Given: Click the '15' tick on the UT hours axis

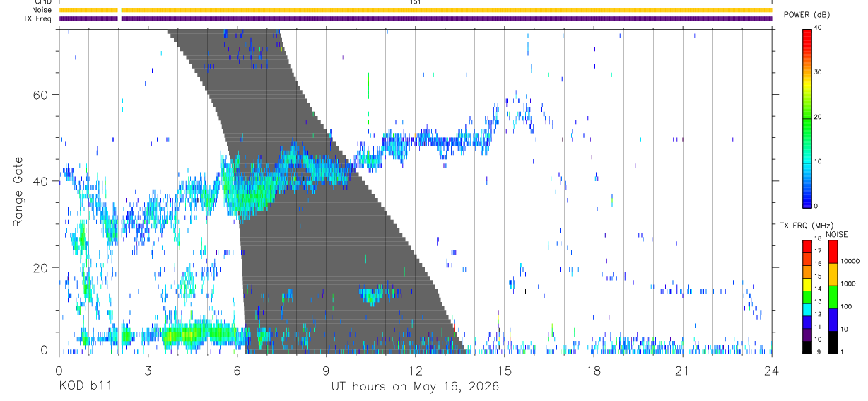Looking at the screenshot, I should [505, 371].
